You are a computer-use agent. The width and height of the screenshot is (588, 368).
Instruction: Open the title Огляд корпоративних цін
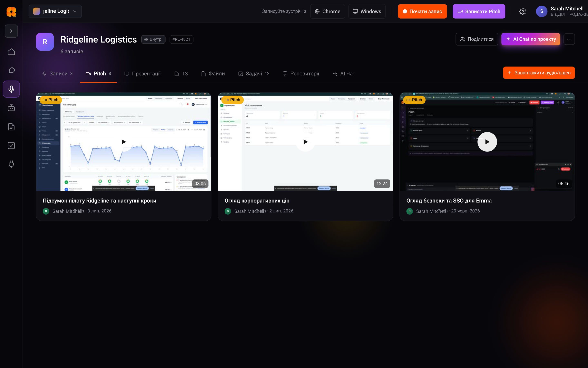[257, 201]
